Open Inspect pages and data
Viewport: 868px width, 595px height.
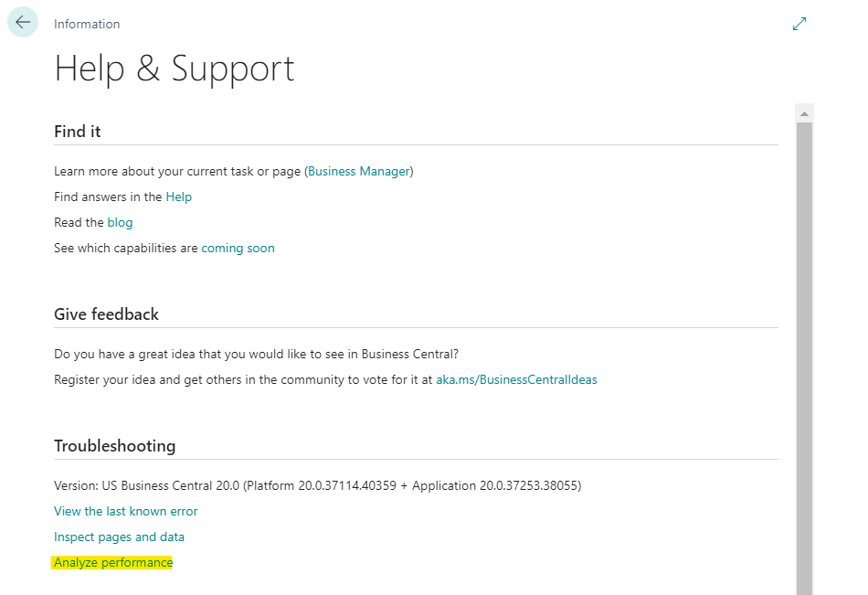(x=119, y=537)
